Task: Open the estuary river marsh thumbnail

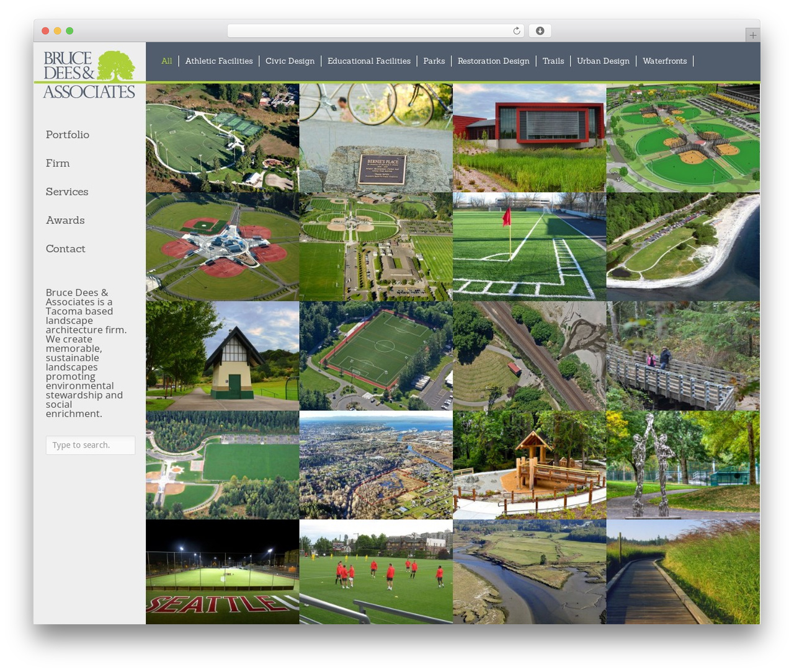Action: point(529,572)
